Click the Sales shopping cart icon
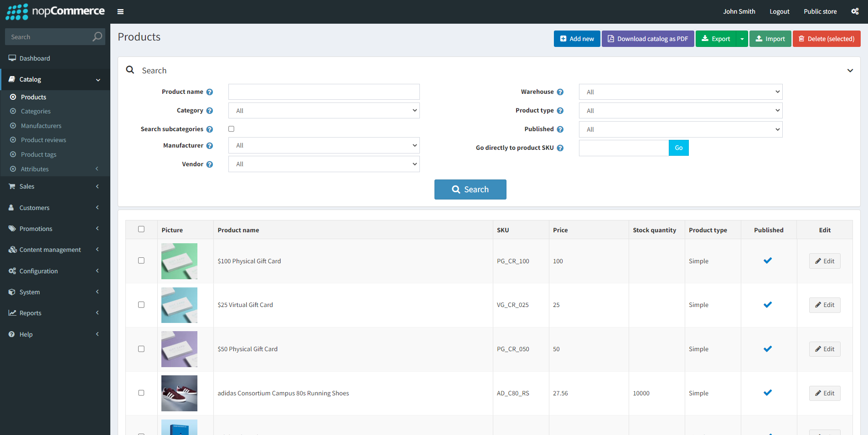The image size is (868, 435). pyautogui.click(x=12, y=186)
